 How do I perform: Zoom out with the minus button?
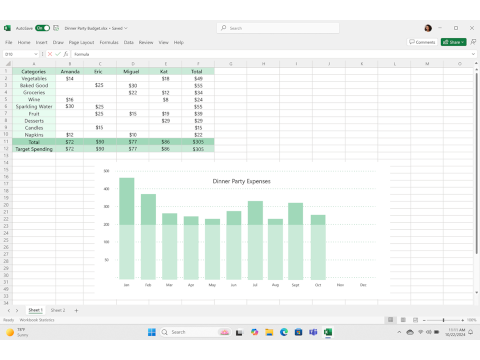424,320
